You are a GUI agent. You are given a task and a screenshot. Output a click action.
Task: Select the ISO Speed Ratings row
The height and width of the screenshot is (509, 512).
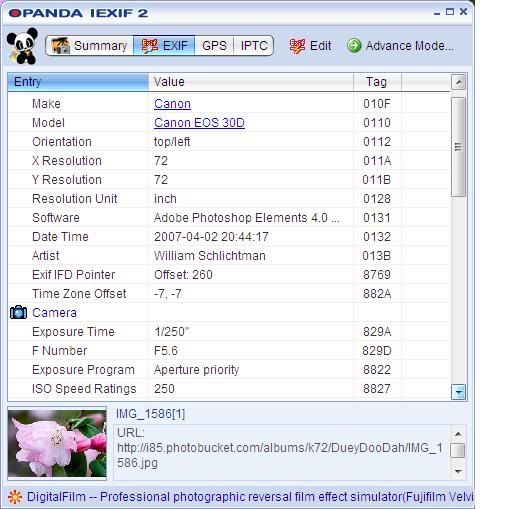click(229, 389)
